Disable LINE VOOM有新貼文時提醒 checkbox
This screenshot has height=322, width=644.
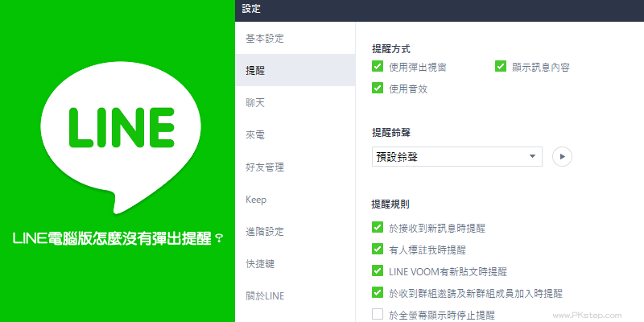point(377,270)
